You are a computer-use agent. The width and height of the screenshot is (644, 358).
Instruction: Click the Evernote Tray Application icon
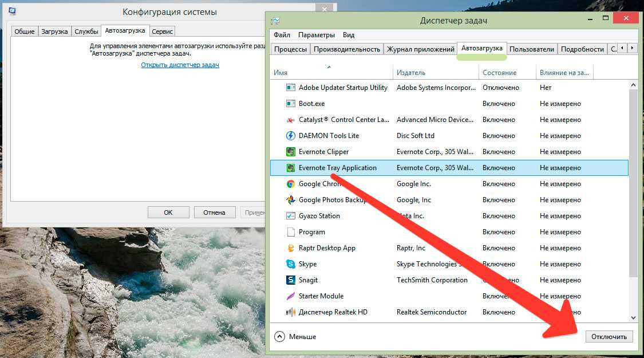[x=290, y=168]
